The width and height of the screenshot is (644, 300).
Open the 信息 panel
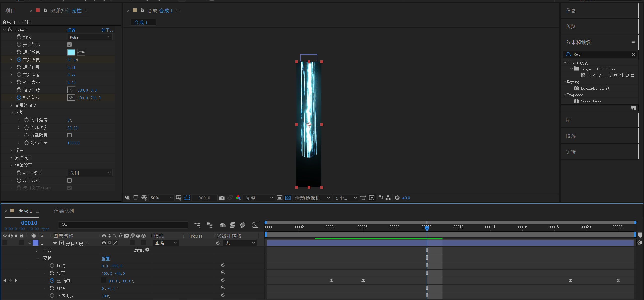pos(571,11)
